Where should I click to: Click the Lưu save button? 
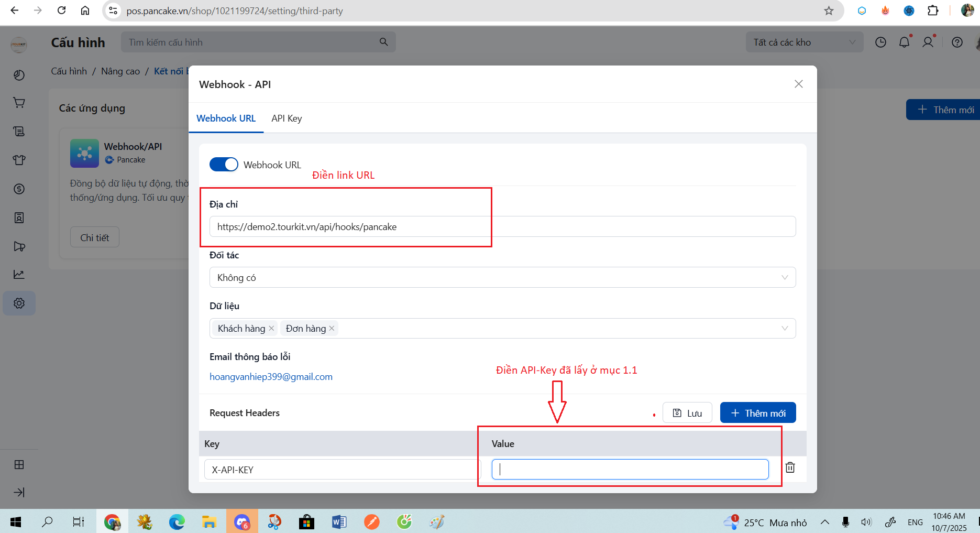[x=687, y=413]
